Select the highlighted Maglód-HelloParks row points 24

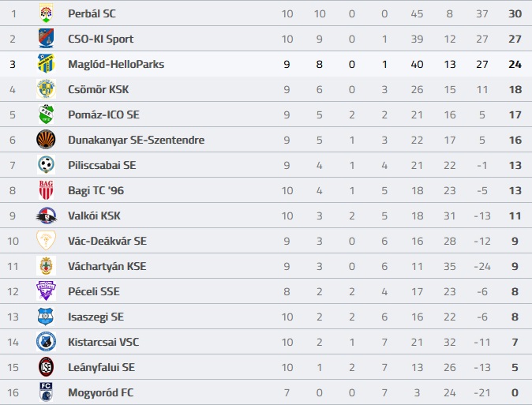pyautogui.click(x=515, y=64)
